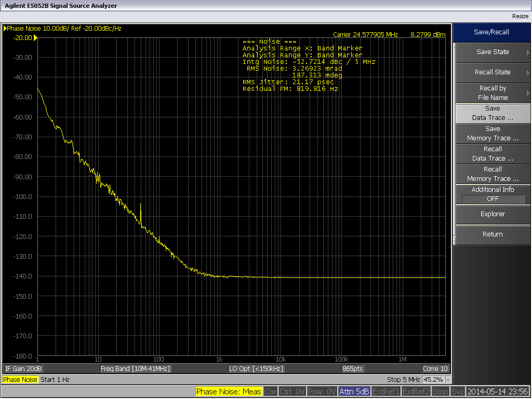Click the LO Opt [<150kHz] field
Viewport: 532px width, 399px height.
(256, 369)
